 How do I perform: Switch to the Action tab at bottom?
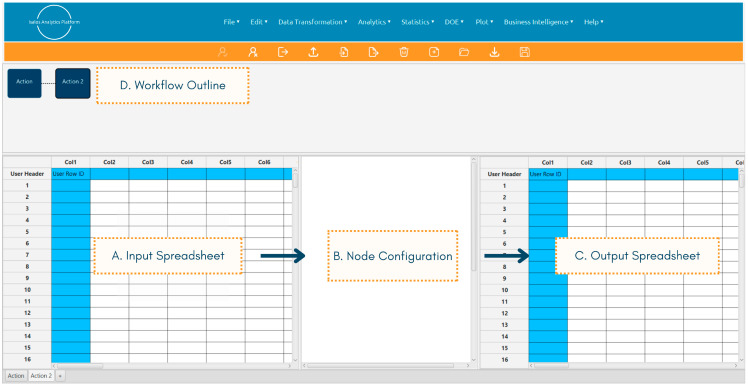[x=16, y=376]
